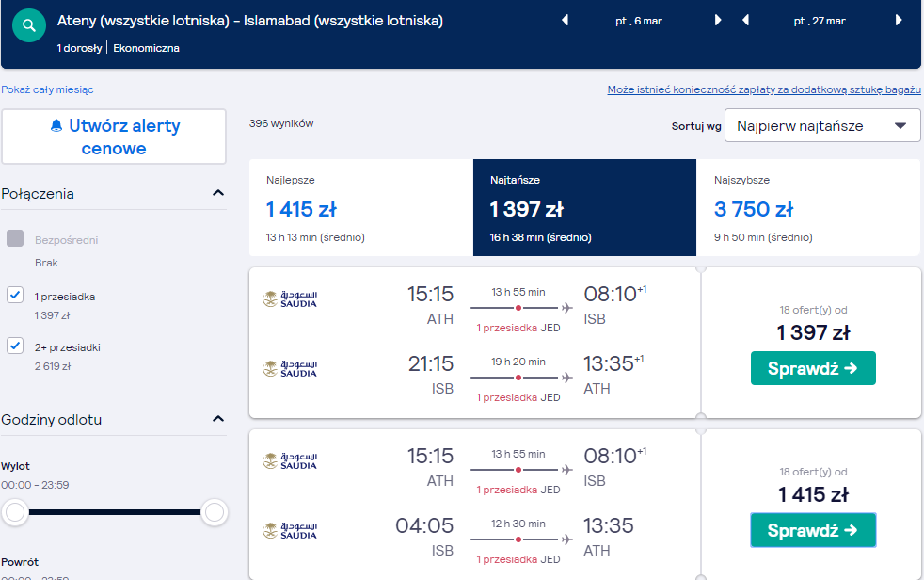Click Sprawdź for the 1 397 zł offer

point(813,368)
